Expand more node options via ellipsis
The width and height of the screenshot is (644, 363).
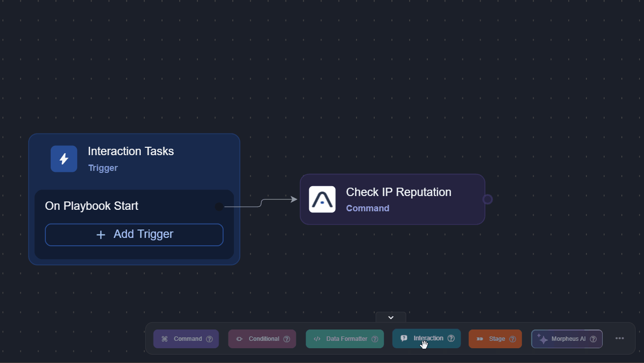tap(620, 338)
